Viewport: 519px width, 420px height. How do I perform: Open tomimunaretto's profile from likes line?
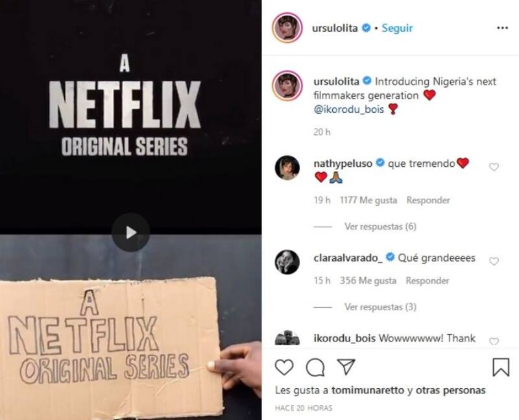click(368, 391)
